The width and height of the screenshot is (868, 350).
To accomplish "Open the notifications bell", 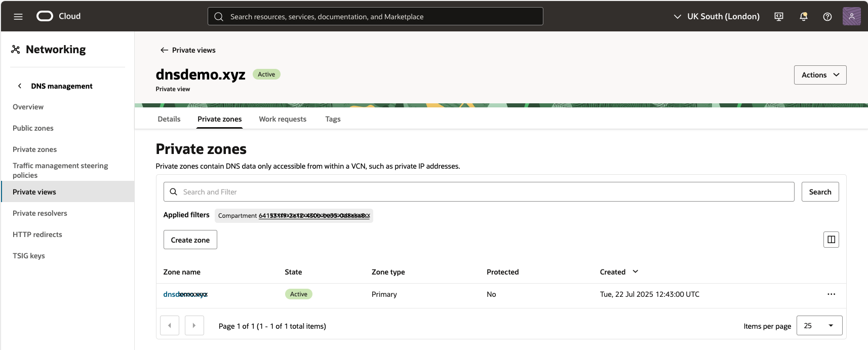I will (x=803, y=17).
